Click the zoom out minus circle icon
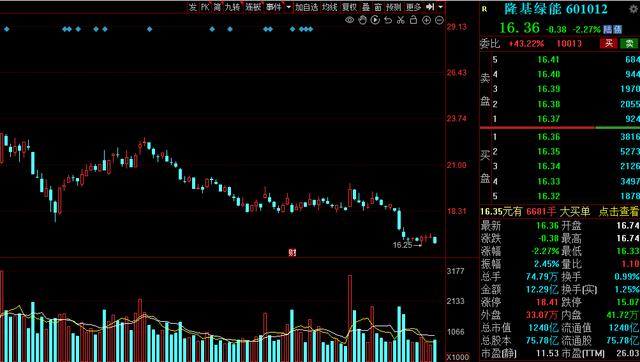 [x=439, y=20]
